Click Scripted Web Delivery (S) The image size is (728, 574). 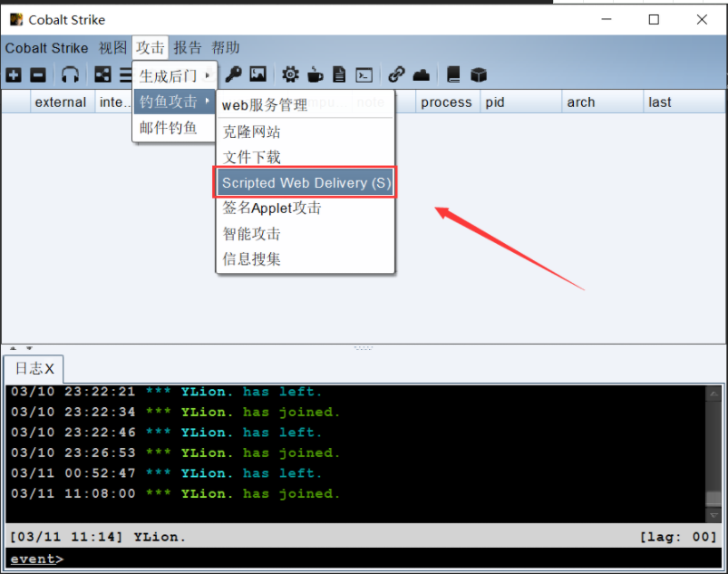[306, 182]
